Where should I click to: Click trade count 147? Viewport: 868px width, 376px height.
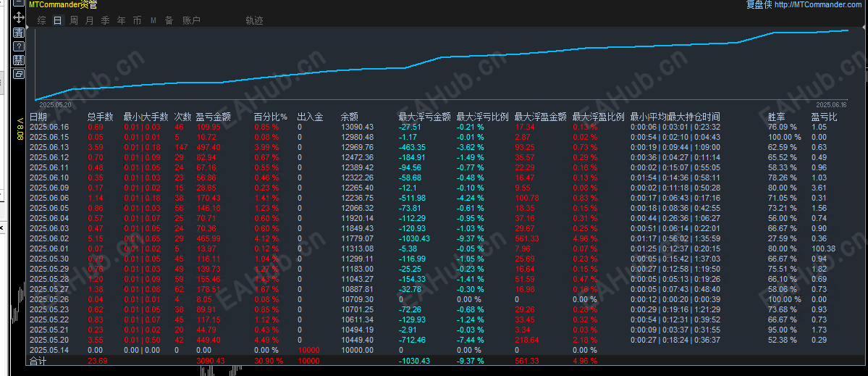[180, 147]
